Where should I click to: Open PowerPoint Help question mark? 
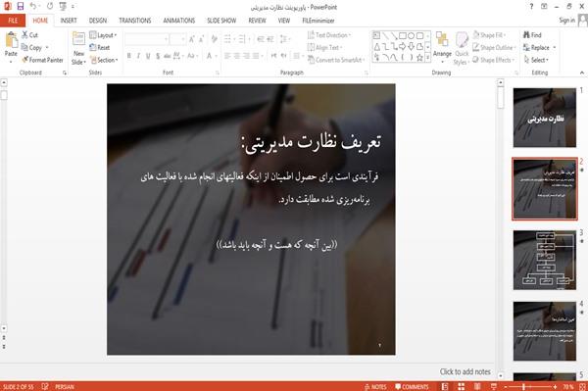pyautogui.click(x=531, y=7)
